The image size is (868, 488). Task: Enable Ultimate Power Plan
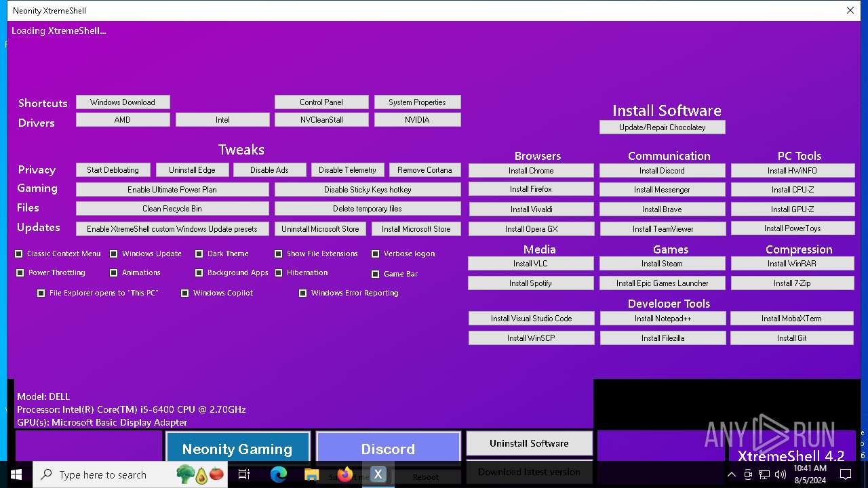(x=172, y=190)
